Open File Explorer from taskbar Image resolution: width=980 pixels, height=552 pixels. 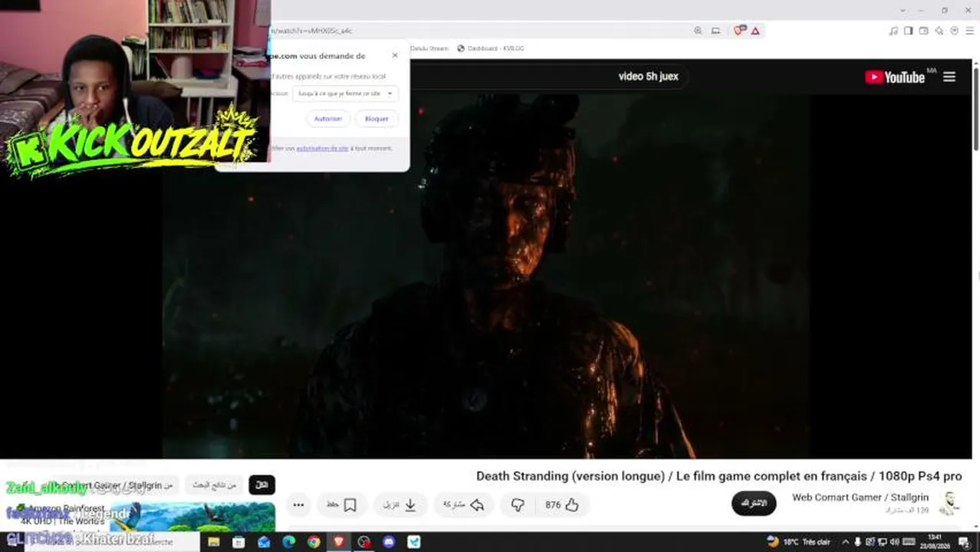pos(213,542)
